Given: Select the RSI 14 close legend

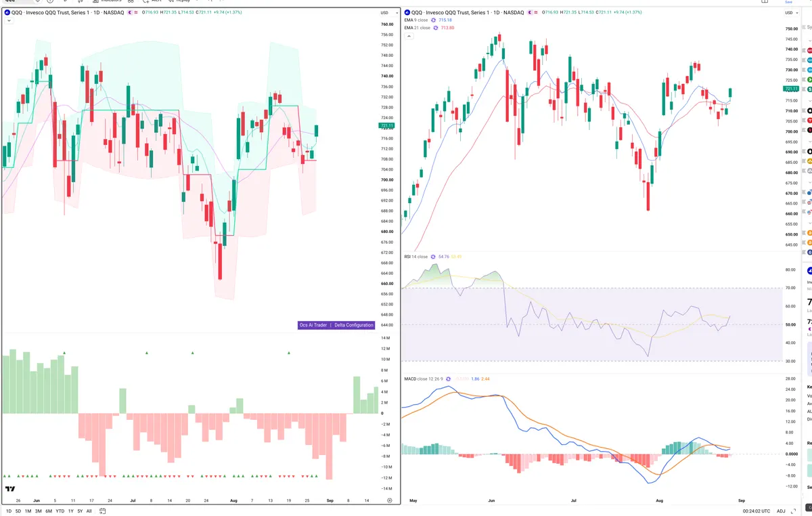Looking at the screenshot, I should (x=416, y=257).
